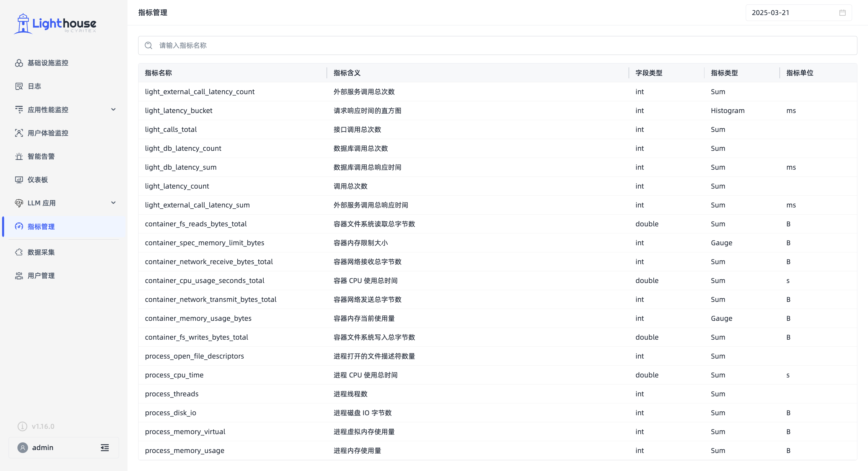868x471 pixels.
Task: Click process_threads metric name
Action: tap(172, 393)
